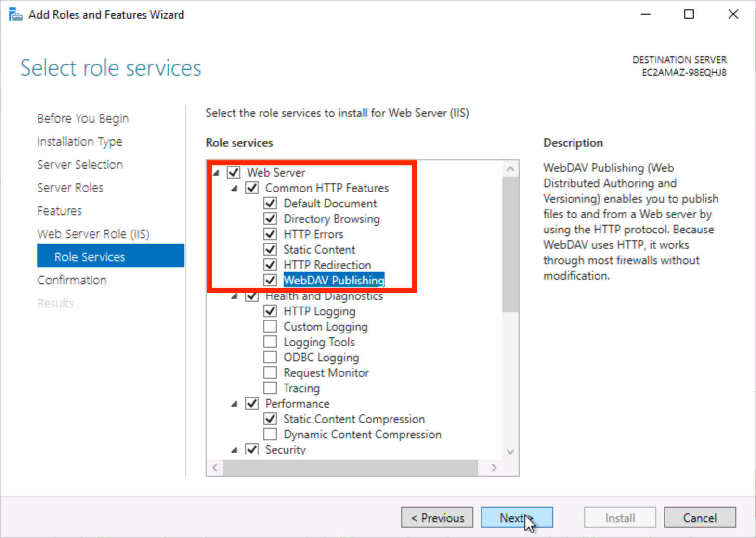Enable the Tracing checkbox
The height and width of the screenshot is (538, 756).
(270, 388)
